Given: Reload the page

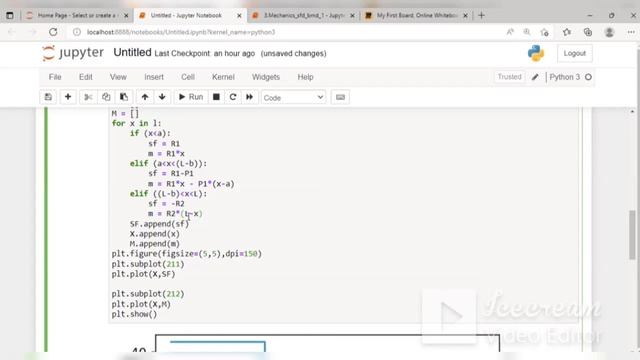Looking at the screenshot, I should [x=53, y=32].
